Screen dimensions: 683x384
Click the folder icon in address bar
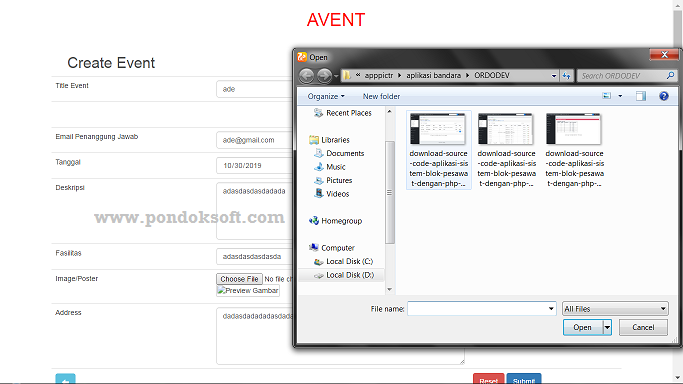(x=347, y=75)
